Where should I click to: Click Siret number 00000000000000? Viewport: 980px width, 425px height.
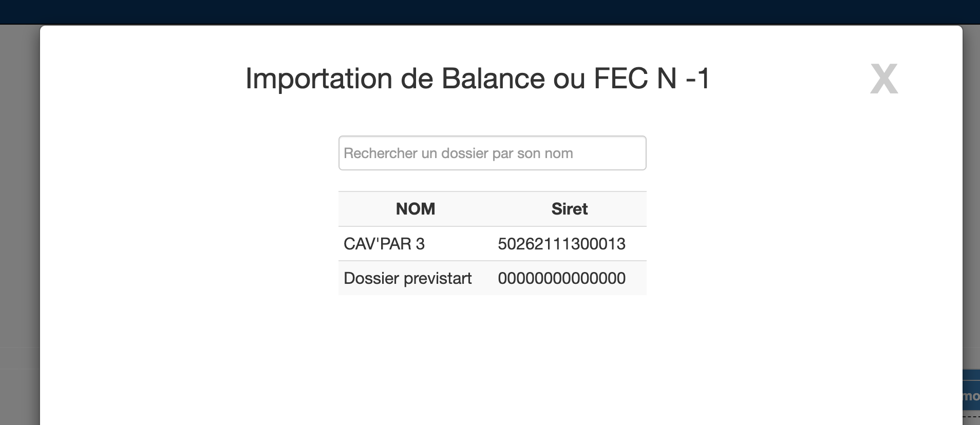pyautogui.click(x=561, y=278)
